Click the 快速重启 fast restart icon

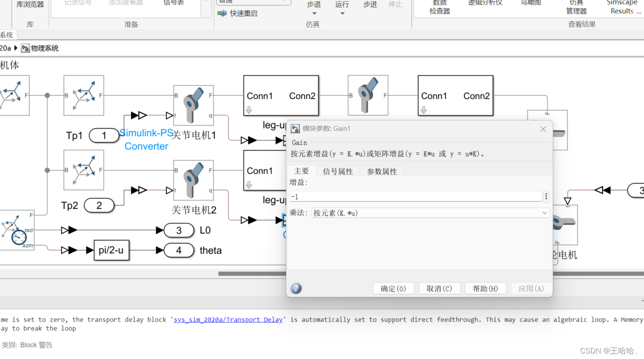click(222, 13)
